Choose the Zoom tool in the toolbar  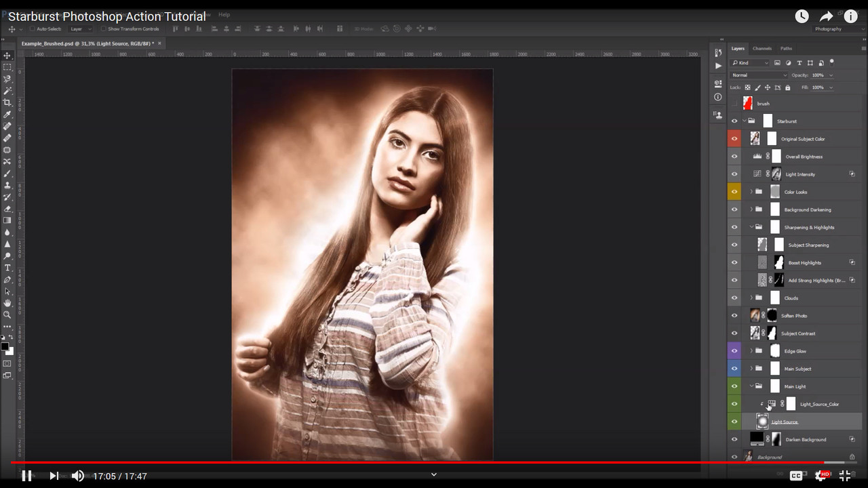coord(7,314)
